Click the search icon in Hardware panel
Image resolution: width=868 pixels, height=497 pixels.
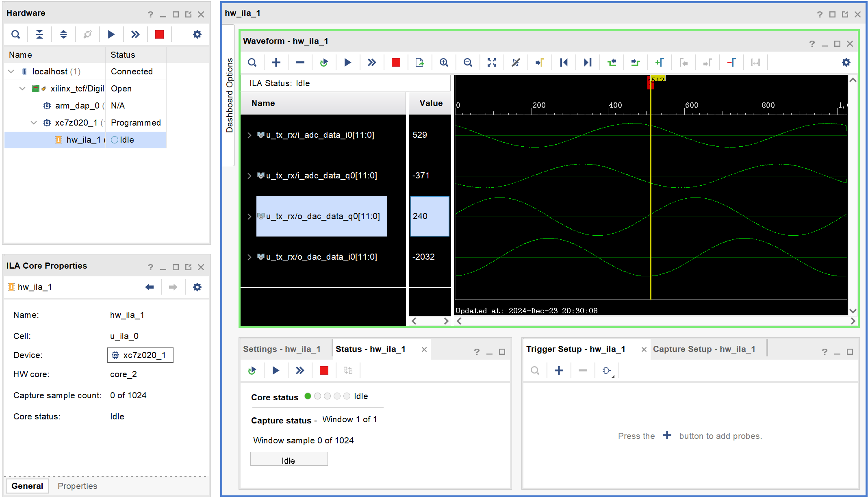tap(15, 35)
